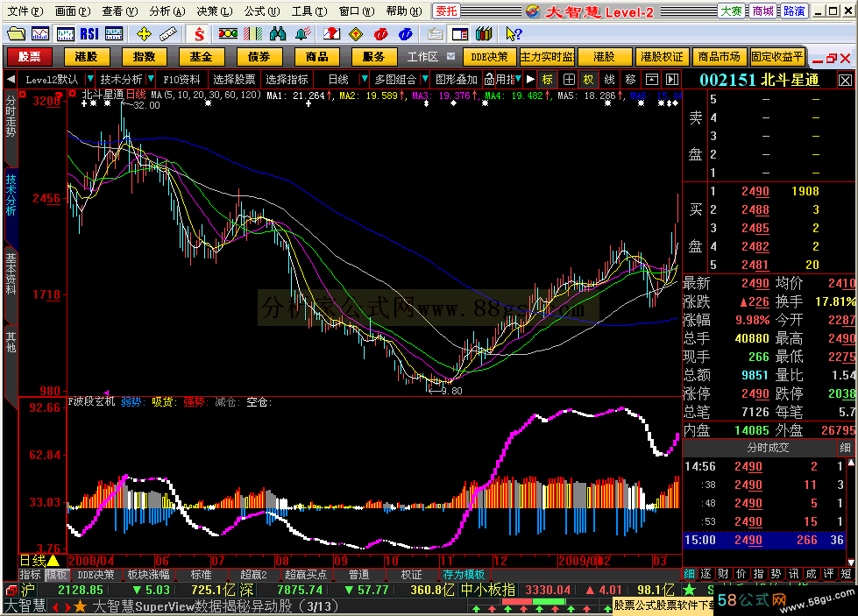Toggle the 标 indicator button

click(x=548, y=80)
